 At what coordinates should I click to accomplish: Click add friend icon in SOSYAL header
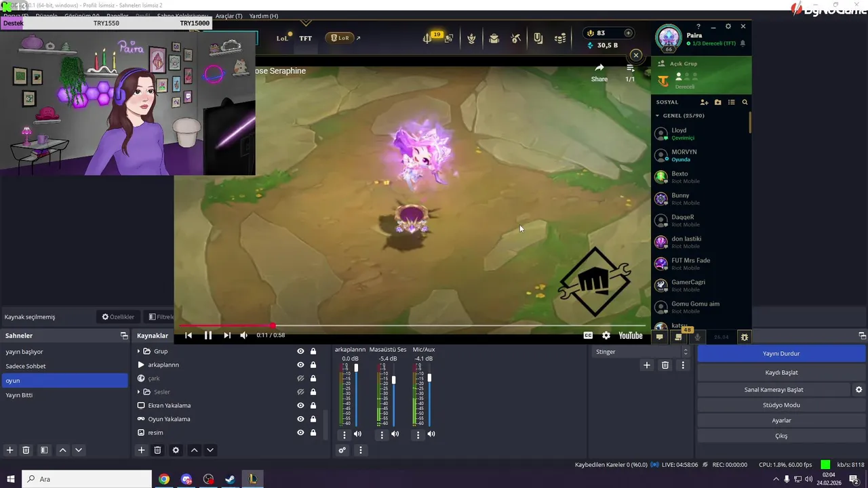click(x=704, y=102)
